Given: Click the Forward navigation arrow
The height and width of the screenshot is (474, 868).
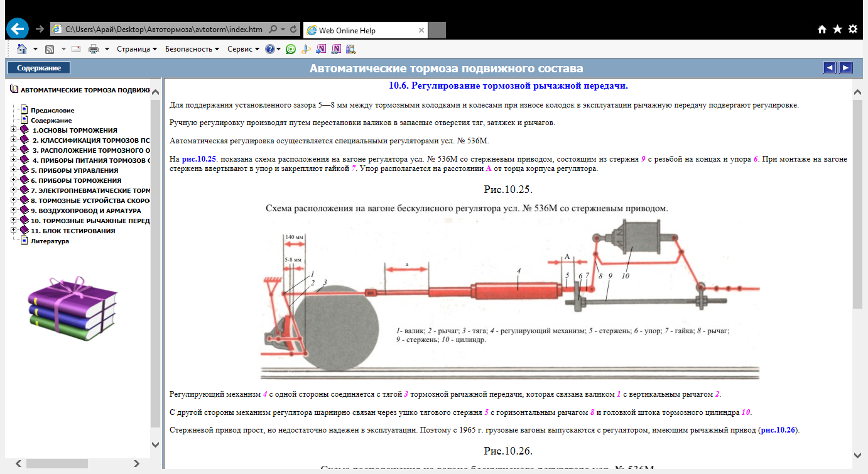Looking at the screenshot, I should pyautogui.click(x=40, y=30).
